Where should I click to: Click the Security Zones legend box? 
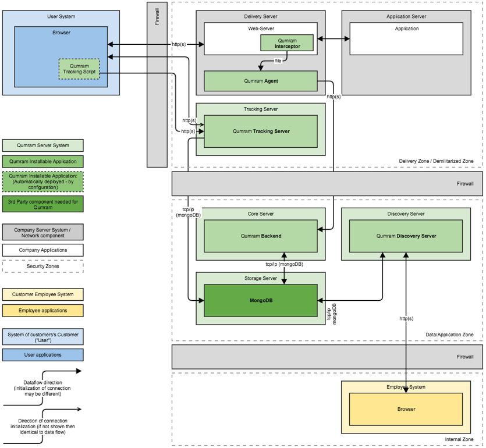43,266
